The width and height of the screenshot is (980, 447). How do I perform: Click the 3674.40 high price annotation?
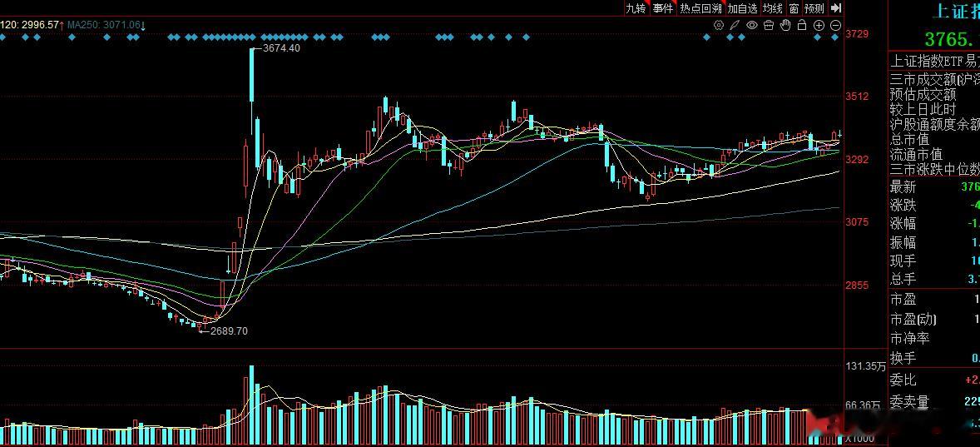pos(281,48)
